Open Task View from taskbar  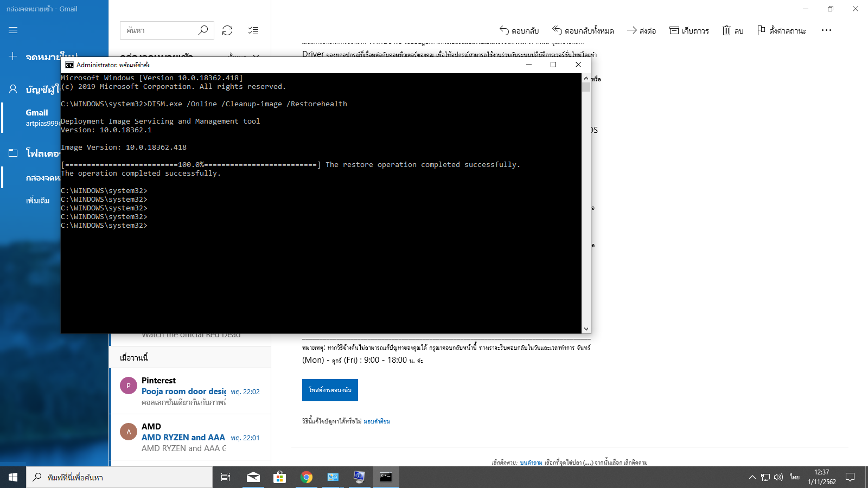coord(226,477)
